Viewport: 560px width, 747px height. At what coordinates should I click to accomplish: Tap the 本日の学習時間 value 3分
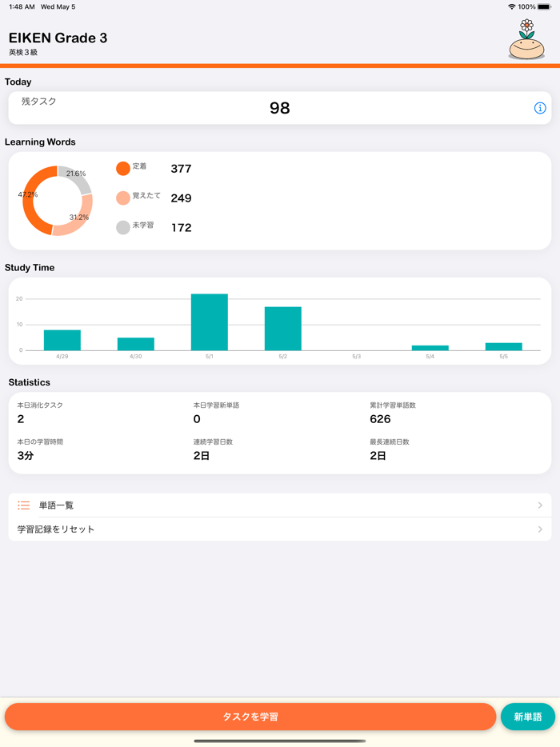point(26,456)
